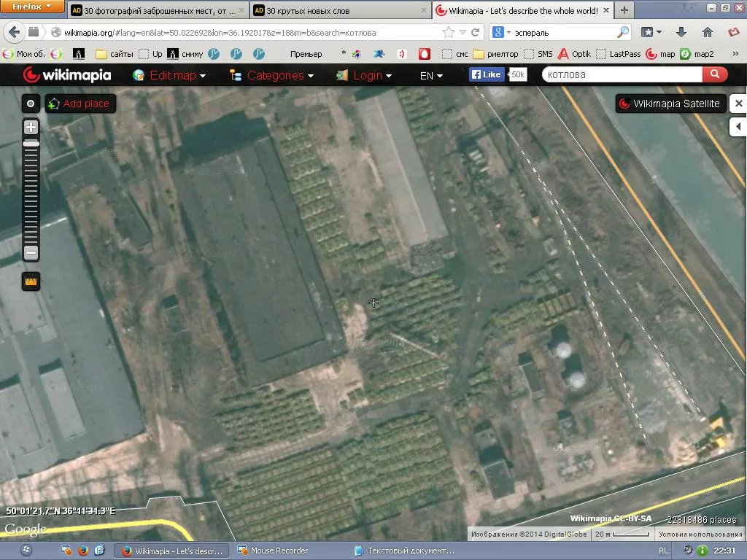Close the 30 крутых новых слов tab

(x=424, y=10)
